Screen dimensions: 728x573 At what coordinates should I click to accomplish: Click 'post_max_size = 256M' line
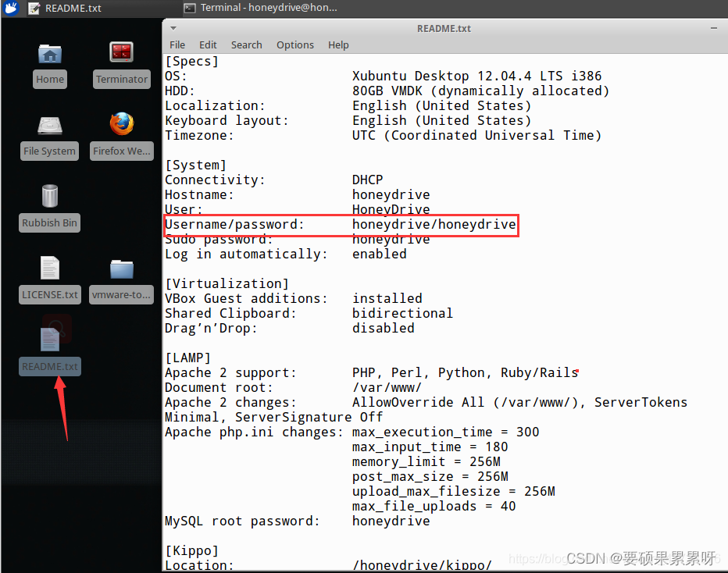(430, 477)
